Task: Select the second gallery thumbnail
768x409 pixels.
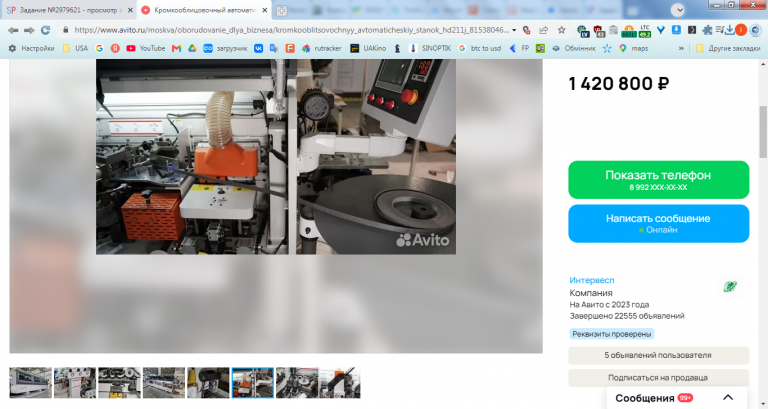Action: (74, 383)
